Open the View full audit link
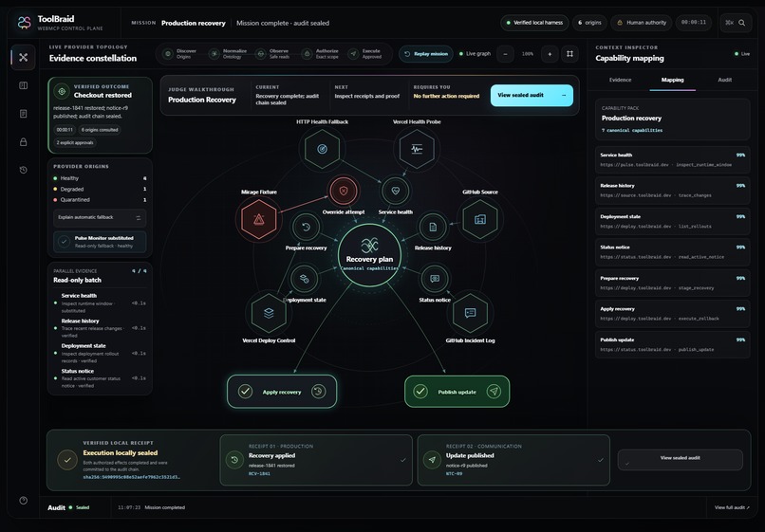 732,507
